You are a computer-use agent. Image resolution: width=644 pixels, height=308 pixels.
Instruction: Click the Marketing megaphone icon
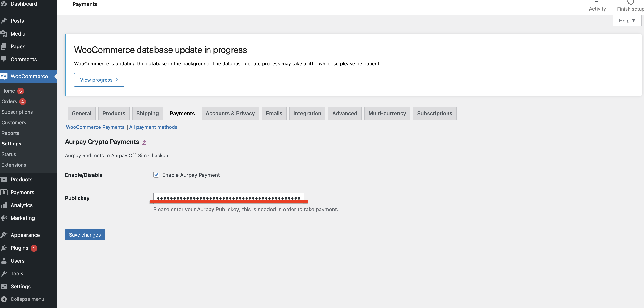tap(4, 218)
